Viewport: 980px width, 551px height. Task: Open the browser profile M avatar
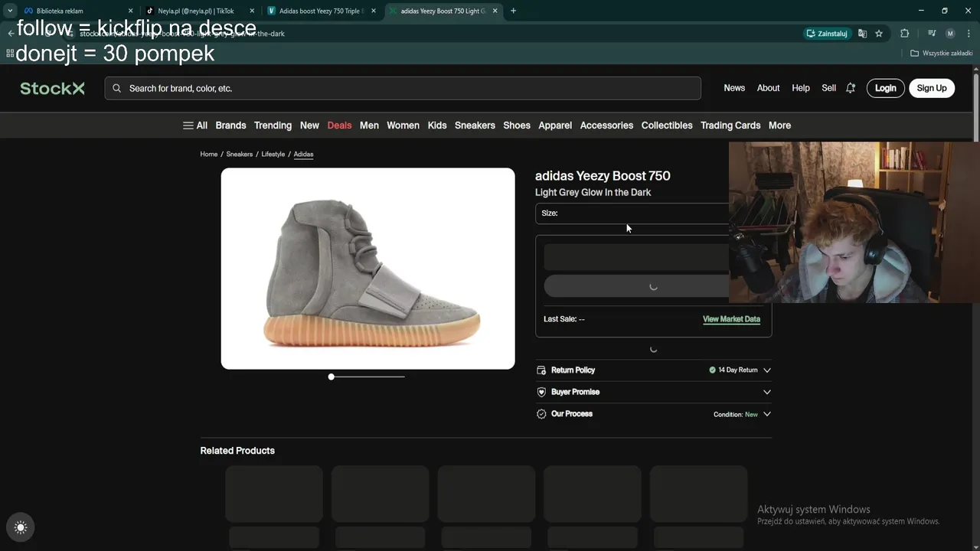point(950,34)
